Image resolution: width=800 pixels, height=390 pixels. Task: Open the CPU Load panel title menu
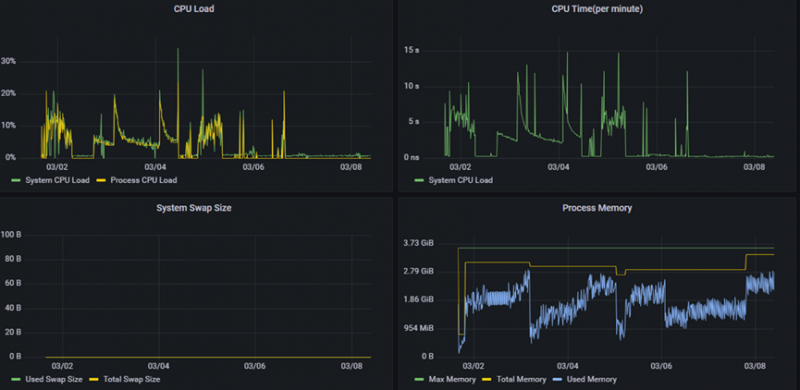click(193, 9)
